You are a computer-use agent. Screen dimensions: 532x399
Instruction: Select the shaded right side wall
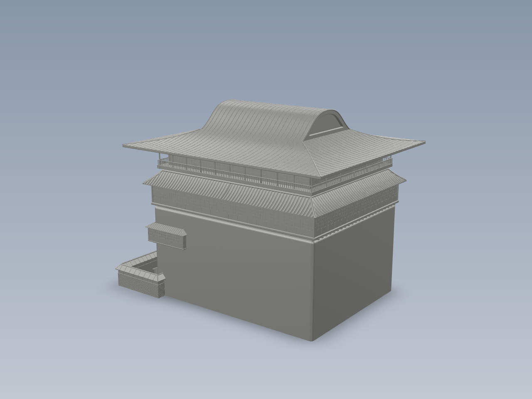pos(353,274)
